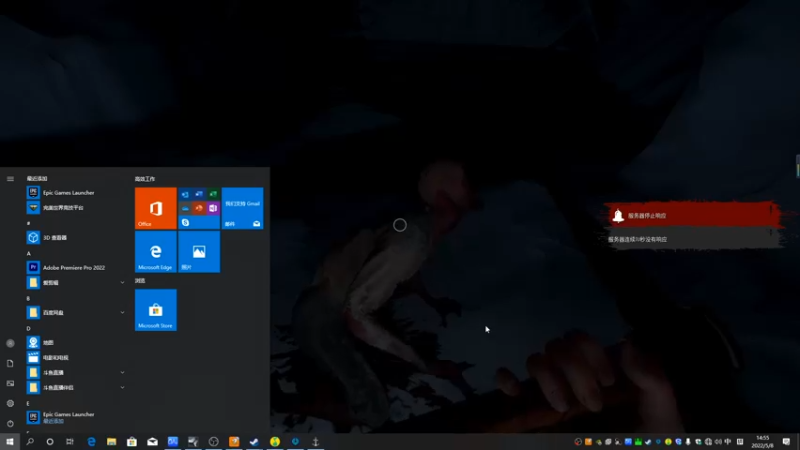Open Microsoft Edge from the taskbar

click(91, 441)
